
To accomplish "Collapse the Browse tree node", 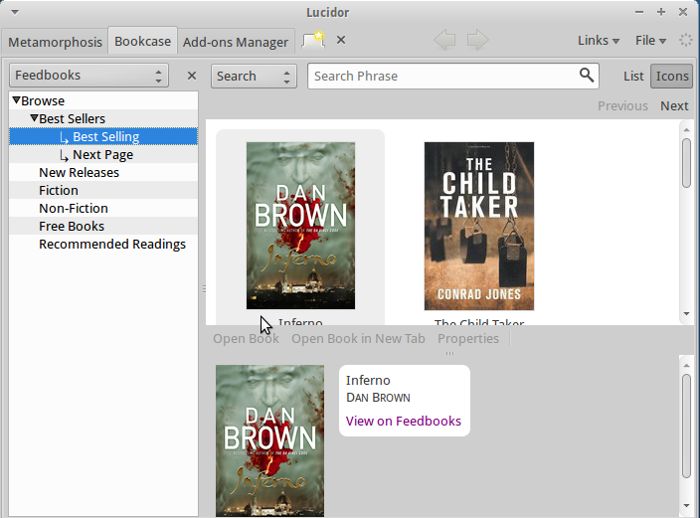I will click(x=17, y=100).
